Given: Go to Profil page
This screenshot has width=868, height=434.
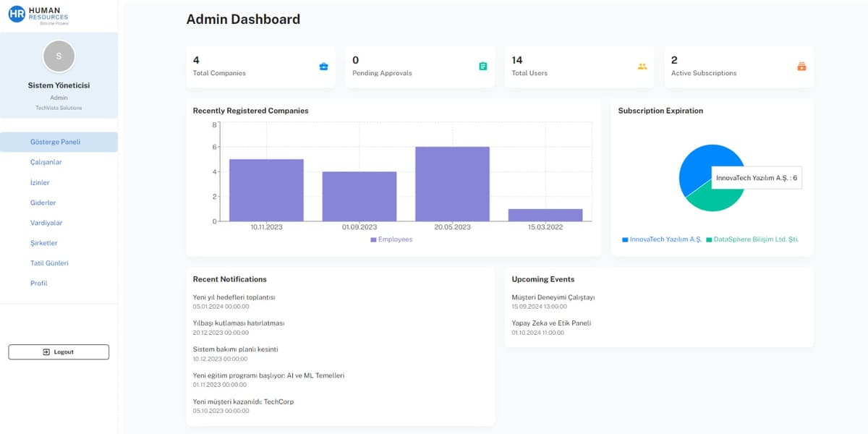Looking at the screenshot, I should point(59,284).
